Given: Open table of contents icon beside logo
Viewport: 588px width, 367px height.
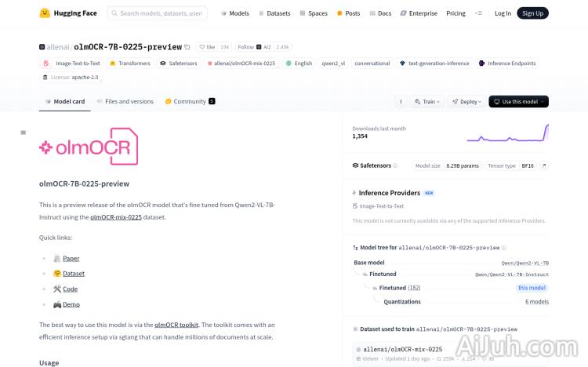Looking at the screenshot, I should [24, 133].
